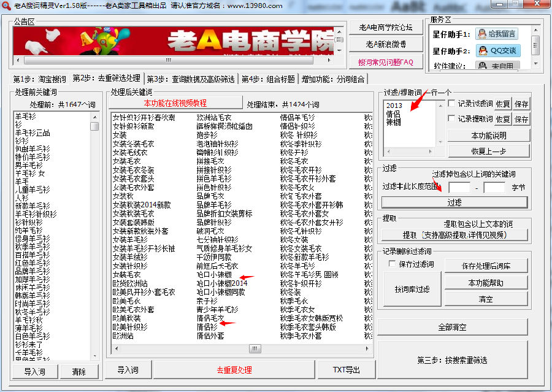Click 恢复上一步 button

pyautogui.click(x=489, y=151)
